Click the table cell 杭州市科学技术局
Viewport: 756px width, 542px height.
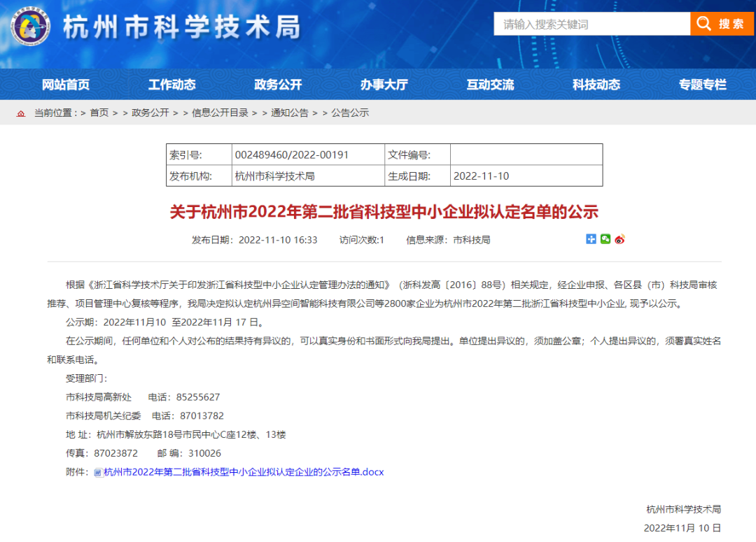point(275,176)
